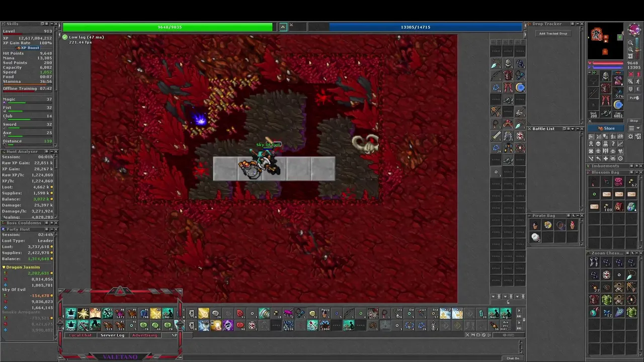Select the Pirate Bag container header

click(x=556, y=216)
